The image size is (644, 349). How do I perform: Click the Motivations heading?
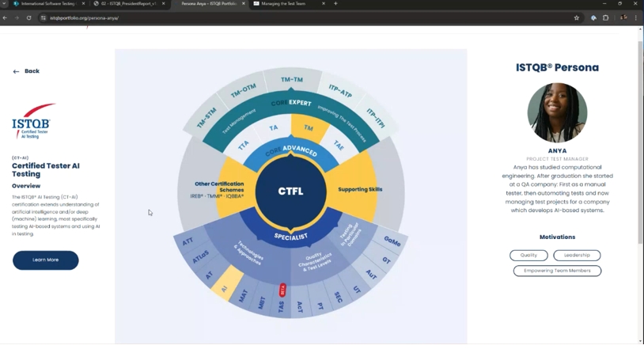pyautogui.click(x=557, y=237)
